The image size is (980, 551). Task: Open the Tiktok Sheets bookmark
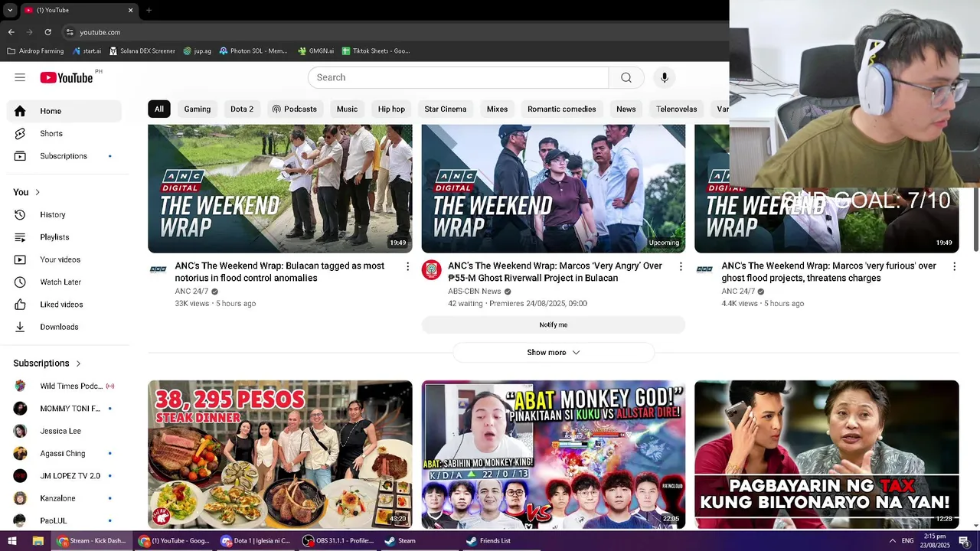coord(376,51)
